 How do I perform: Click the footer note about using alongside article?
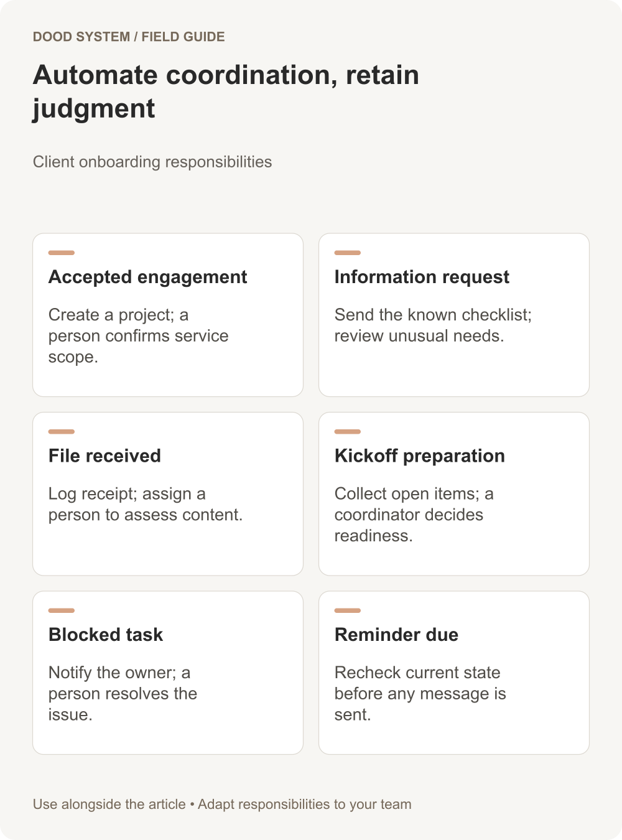[x=222, y=804]
